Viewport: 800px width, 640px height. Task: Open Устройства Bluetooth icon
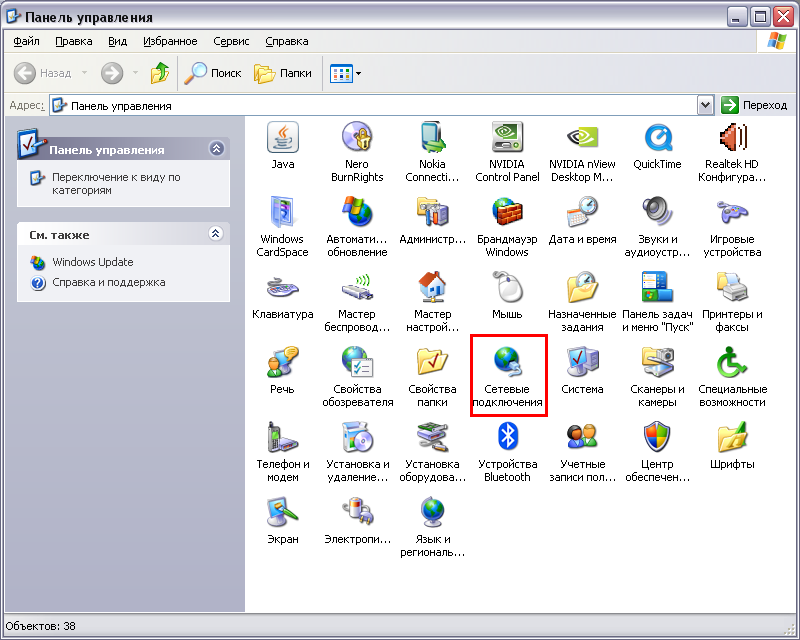(507, 437)
